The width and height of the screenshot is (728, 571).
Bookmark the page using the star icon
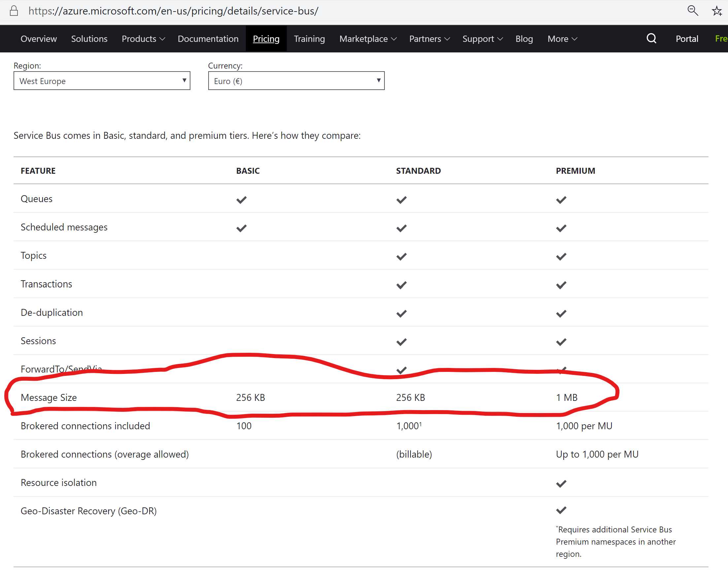pyautogui.click(x=717, y=11)
